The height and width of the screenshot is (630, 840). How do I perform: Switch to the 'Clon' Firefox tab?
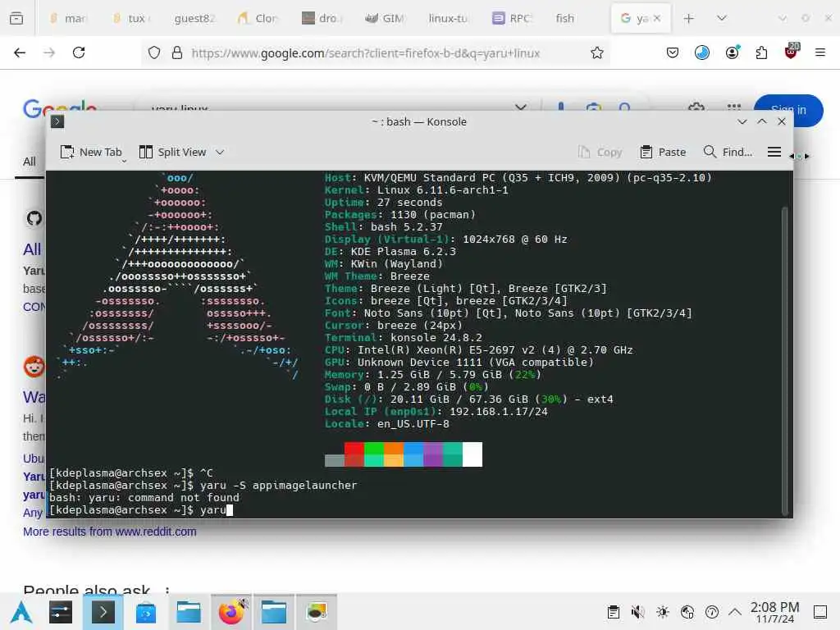tap(258, 18)
